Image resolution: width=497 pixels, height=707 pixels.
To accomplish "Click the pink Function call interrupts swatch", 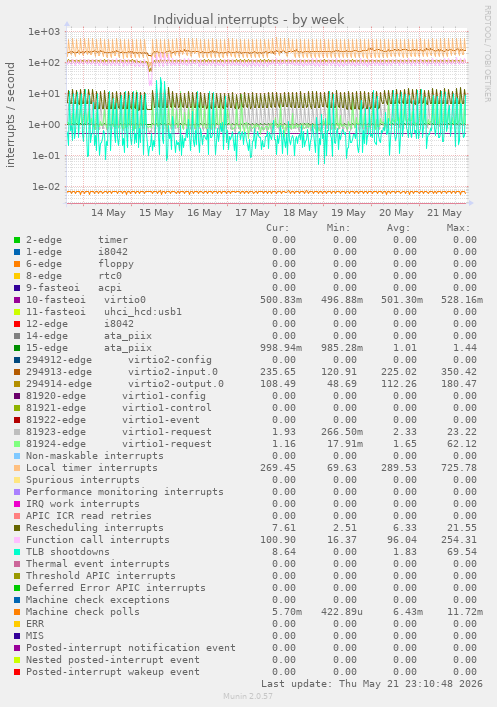I will [17, 540].
